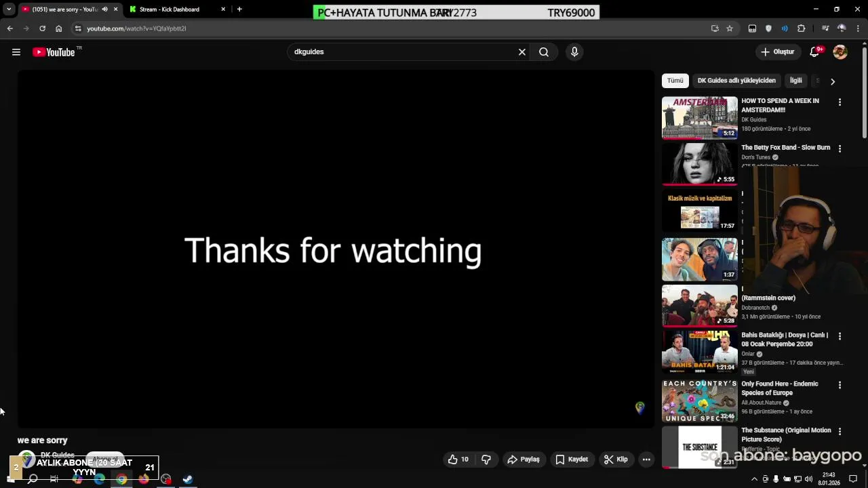Open options for Amsterdam video
Screen dimensions: 868x488
pyautogui.click(x=840, y=102)
